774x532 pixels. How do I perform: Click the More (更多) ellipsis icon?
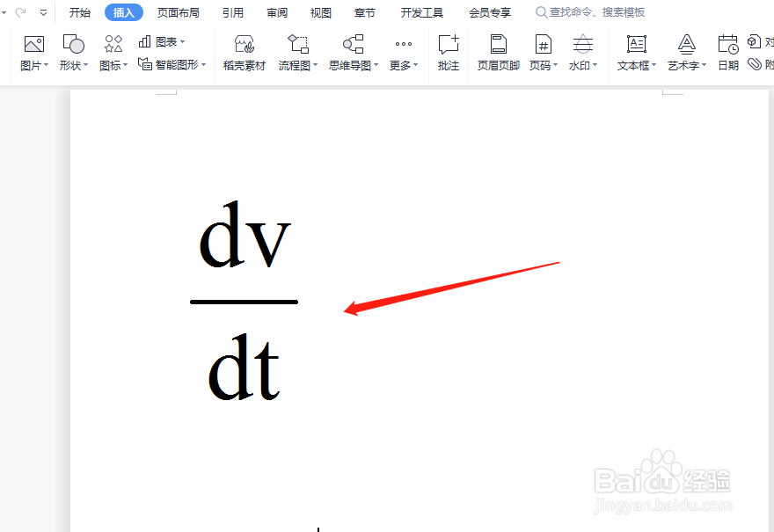click(404, 44)
